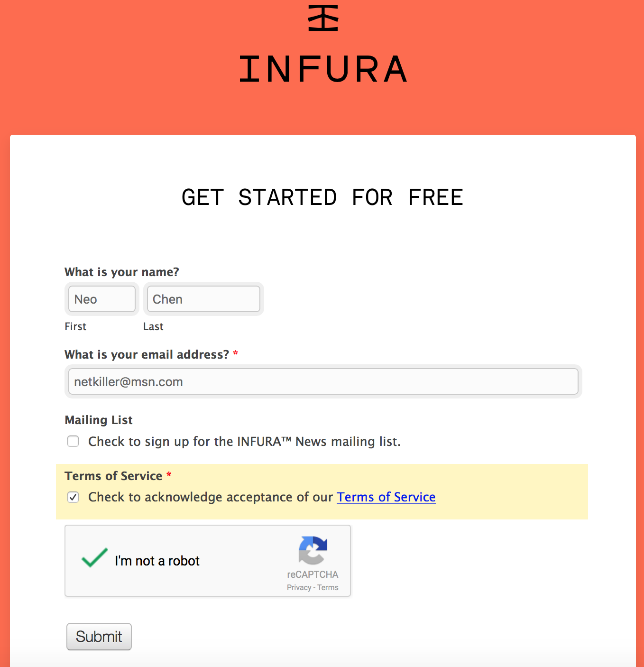
Task: Submit the signup form
Action: tap(99, 637)
